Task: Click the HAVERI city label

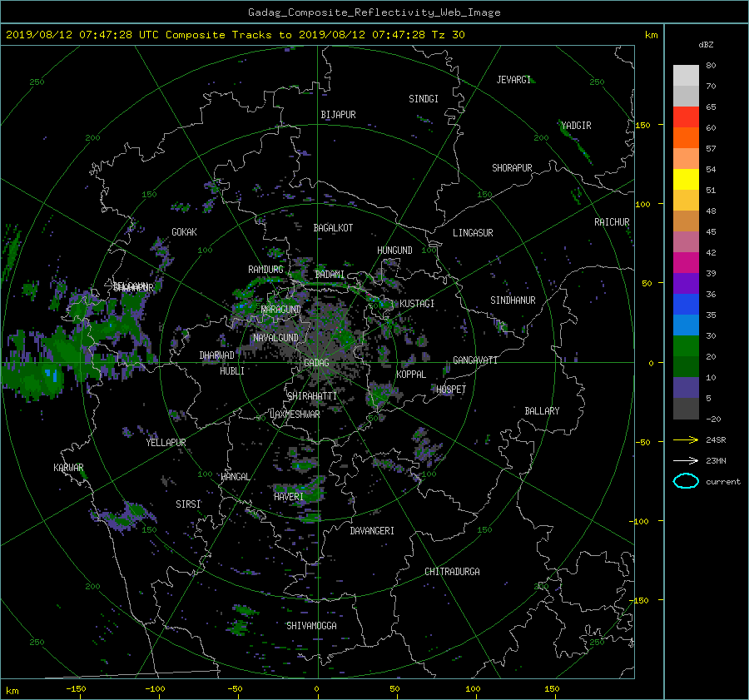Action: 289,497
